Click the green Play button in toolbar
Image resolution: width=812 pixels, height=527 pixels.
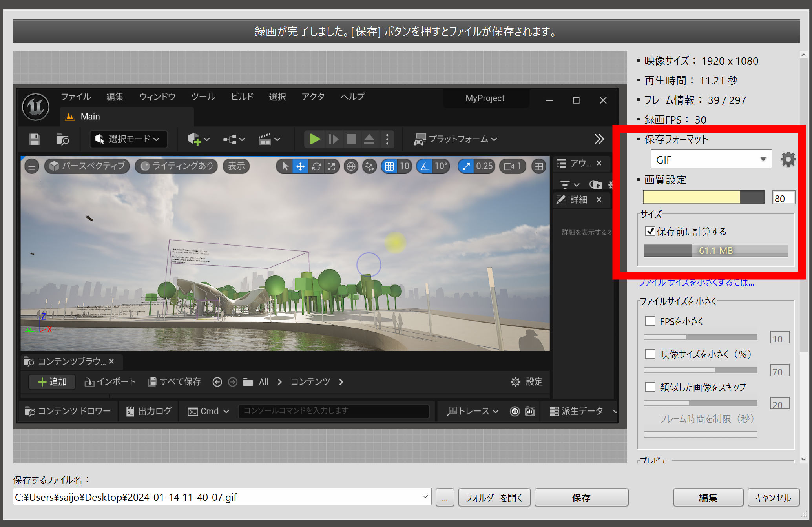pyautogui.click(x=315, y=139)
